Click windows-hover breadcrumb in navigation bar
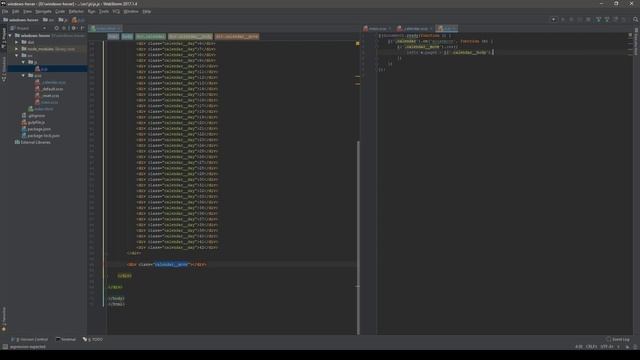Screen dimensions: 640x360 click(21, 20)
